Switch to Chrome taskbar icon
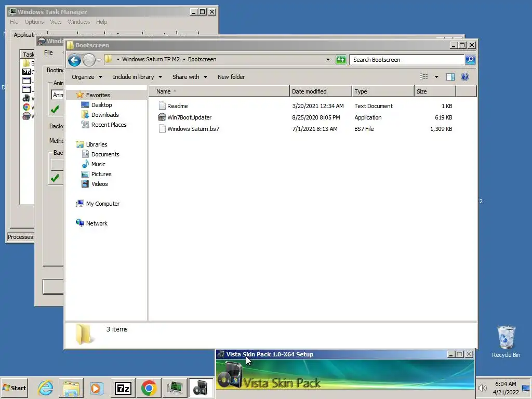The image size is (532, 399). (x=149, y=388)
